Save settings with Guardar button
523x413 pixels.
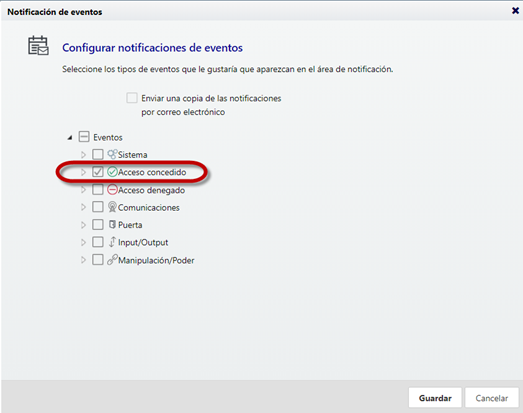[x=435, y=398]
